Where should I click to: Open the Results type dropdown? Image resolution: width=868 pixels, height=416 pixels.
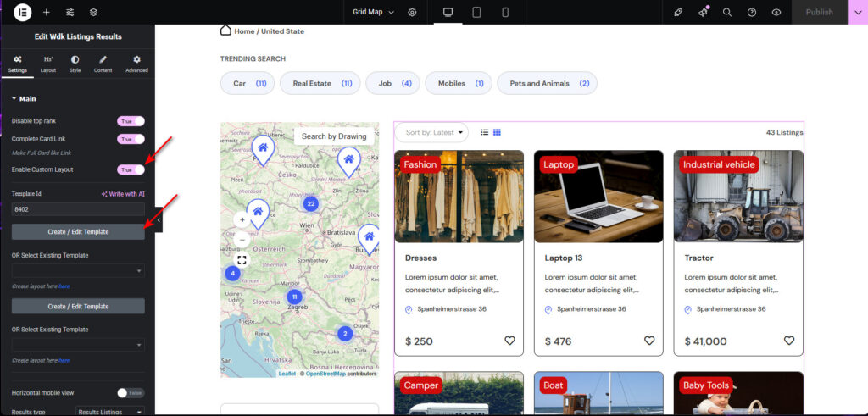point(110,412)
